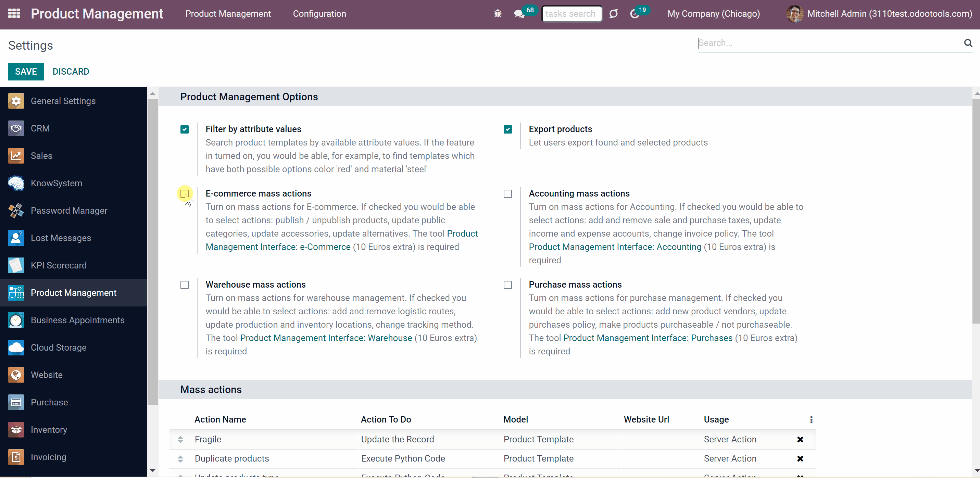Switch to KnowSystem settings tab
This screenshot has width=980, height=478.
coord(56,183)
